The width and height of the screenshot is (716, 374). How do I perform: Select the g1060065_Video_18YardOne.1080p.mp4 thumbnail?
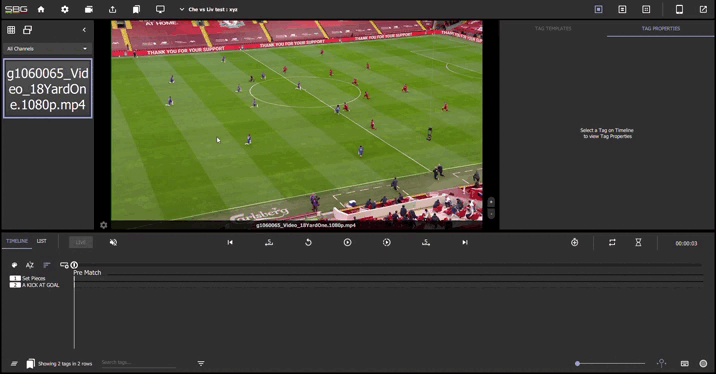pyautogui.click(x=47, y=89)
